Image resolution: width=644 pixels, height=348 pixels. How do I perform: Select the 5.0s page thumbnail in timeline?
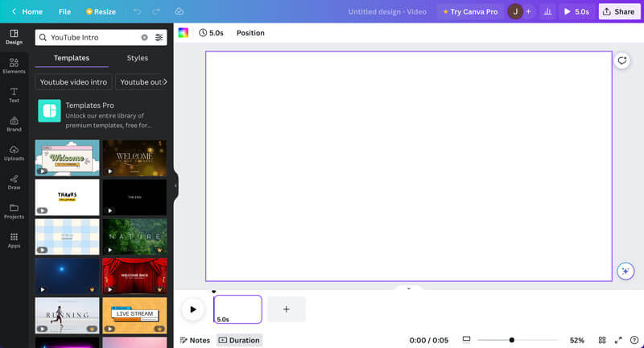coord(237,309)
